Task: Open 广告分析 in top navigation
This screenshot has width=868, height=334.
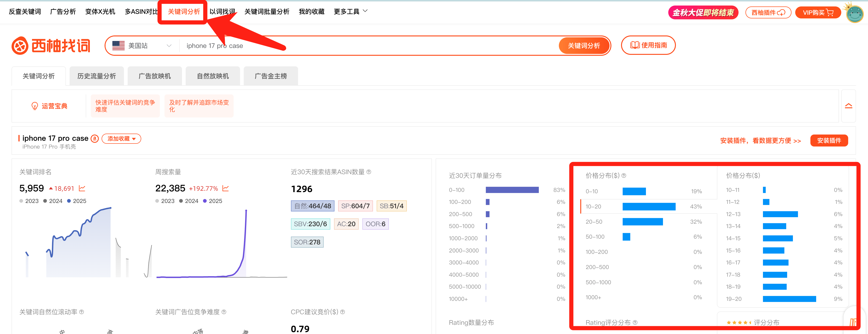Action: 63,12
